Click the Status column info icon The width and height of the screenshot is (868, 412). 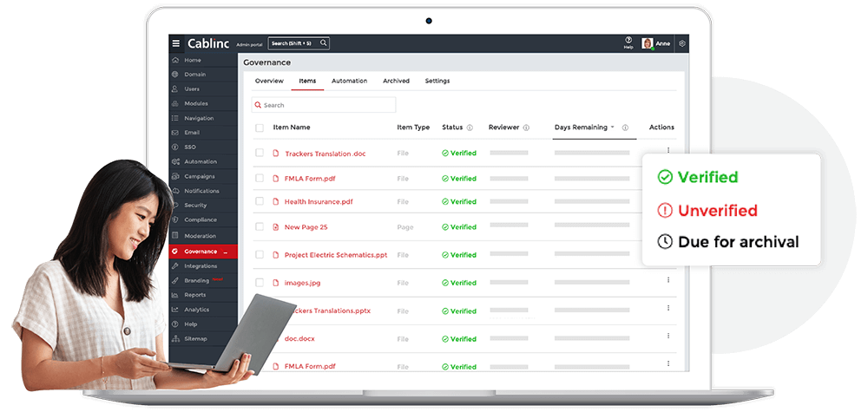tap(470, 128)
